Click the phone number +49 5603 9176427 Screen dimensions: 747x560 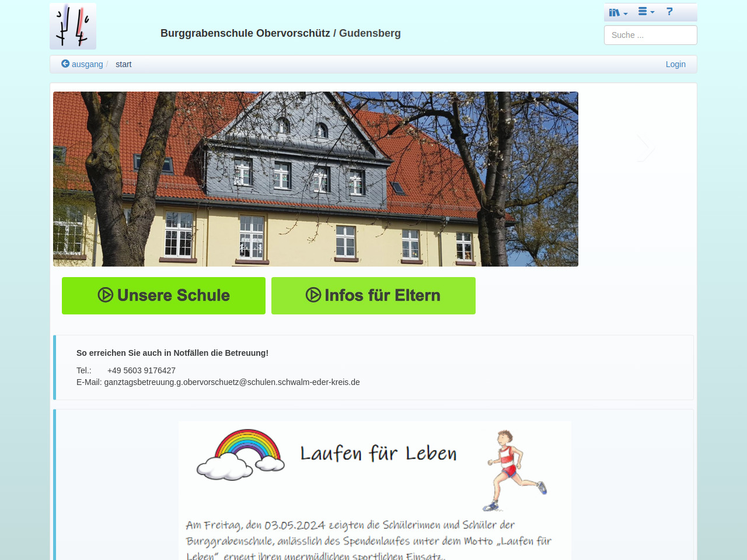click(141, 370)
